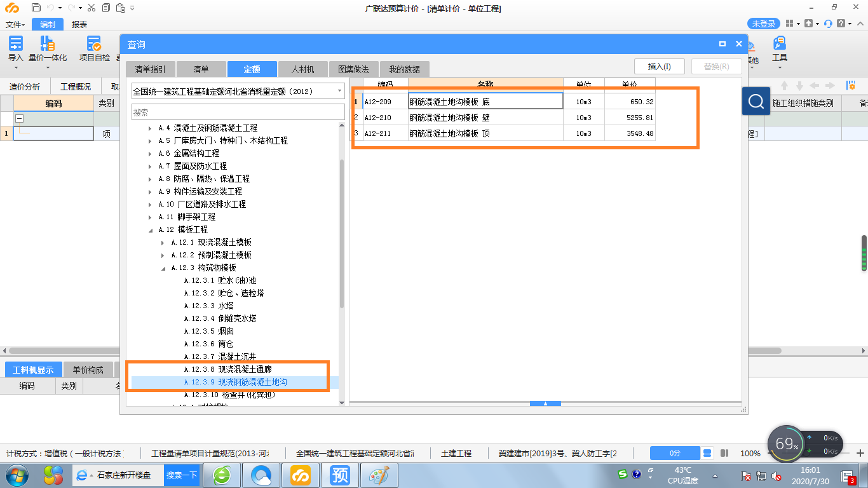Open the 导入 import tool
Screen dimensions: 868x488
pyautogui.click(x=15, y=50)
